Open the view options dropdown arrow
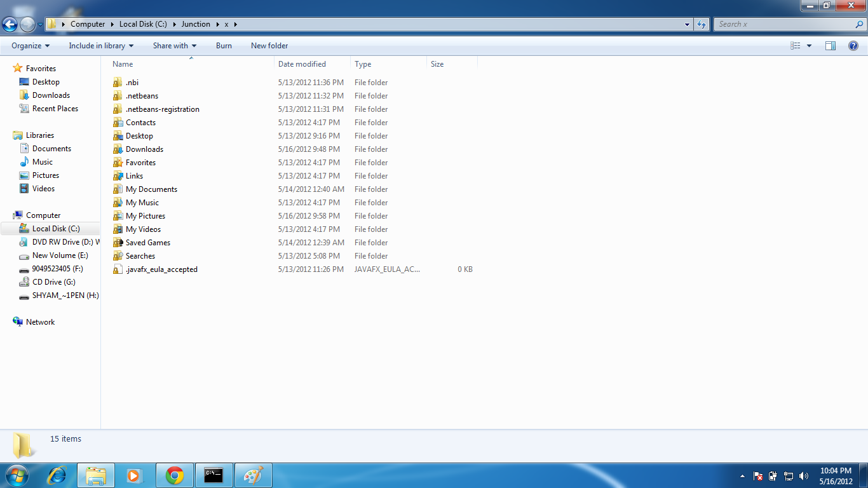The height and width of the screenshot is (488, 868). click(x=809, y=46)
